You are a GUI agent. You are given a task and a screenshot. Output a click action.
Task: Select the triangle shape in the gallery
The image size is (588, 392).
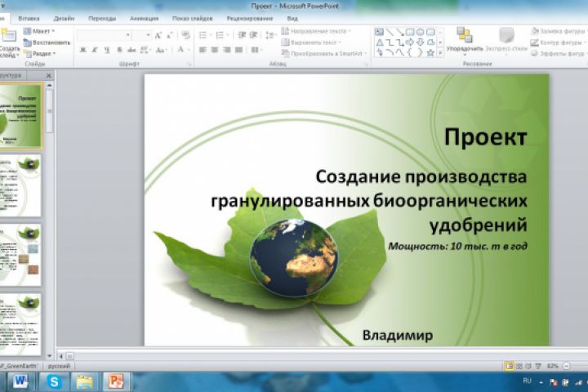379,42
